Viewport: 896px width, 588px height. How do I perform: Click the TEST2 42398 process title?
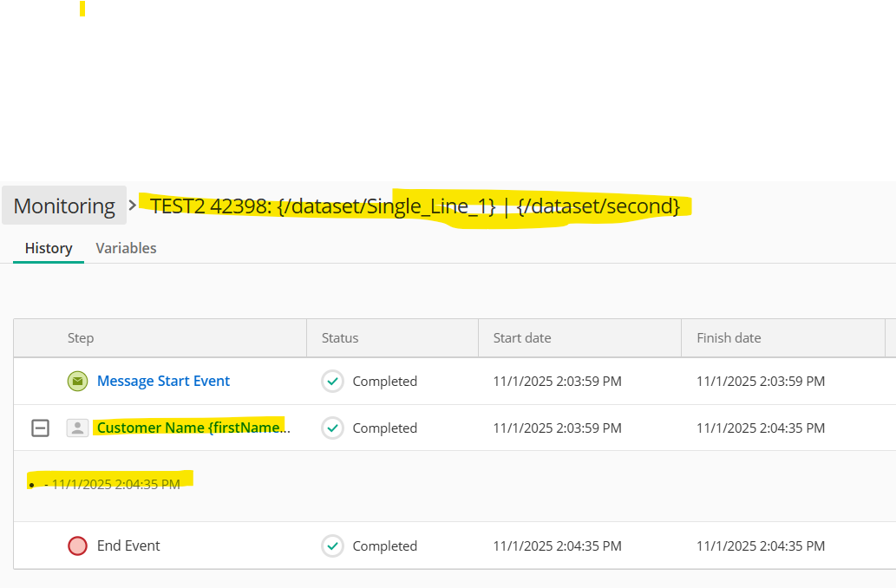[415, 206]
